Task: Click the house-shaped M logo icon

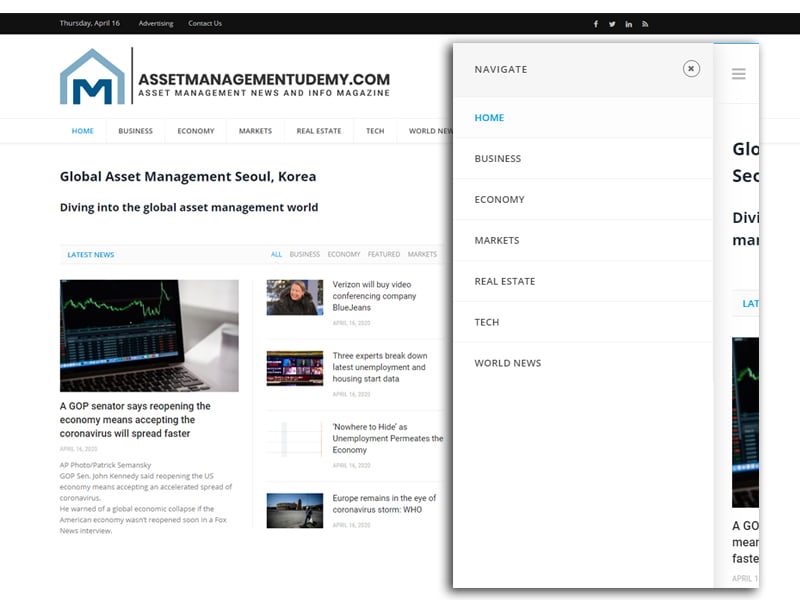Action: pos(92,78)
